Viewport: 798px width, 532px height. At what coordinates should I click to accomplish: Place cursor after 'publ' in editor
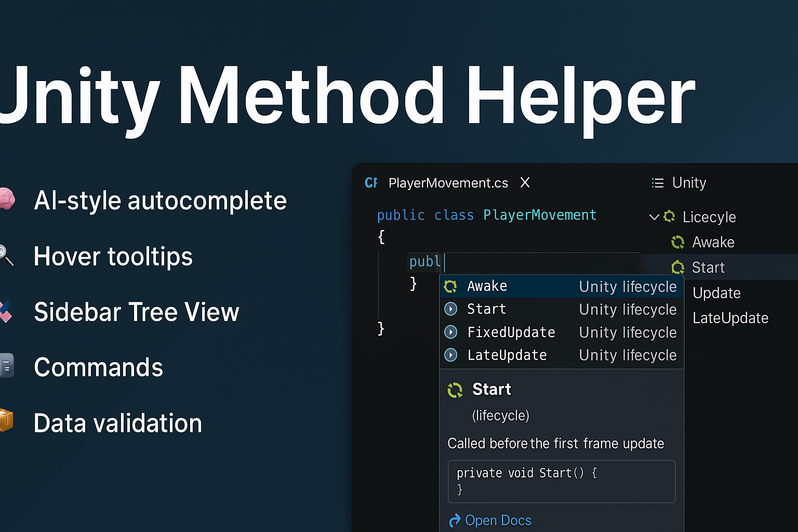tap(443, 261)
